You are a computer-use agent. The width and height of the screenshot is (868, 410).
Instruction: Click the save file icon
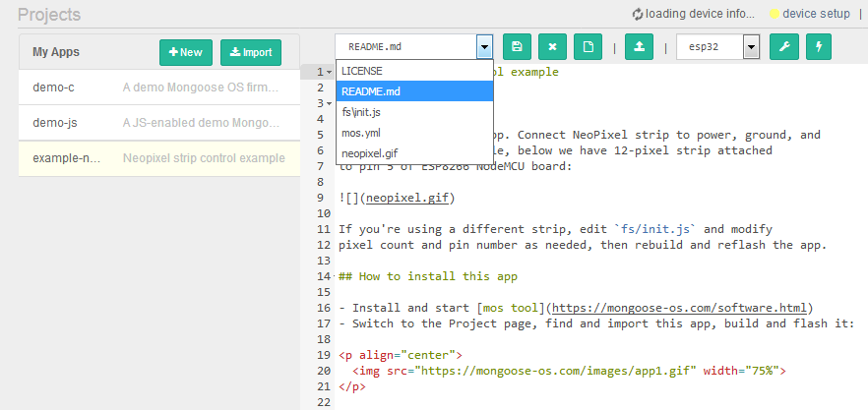point(518,47)
